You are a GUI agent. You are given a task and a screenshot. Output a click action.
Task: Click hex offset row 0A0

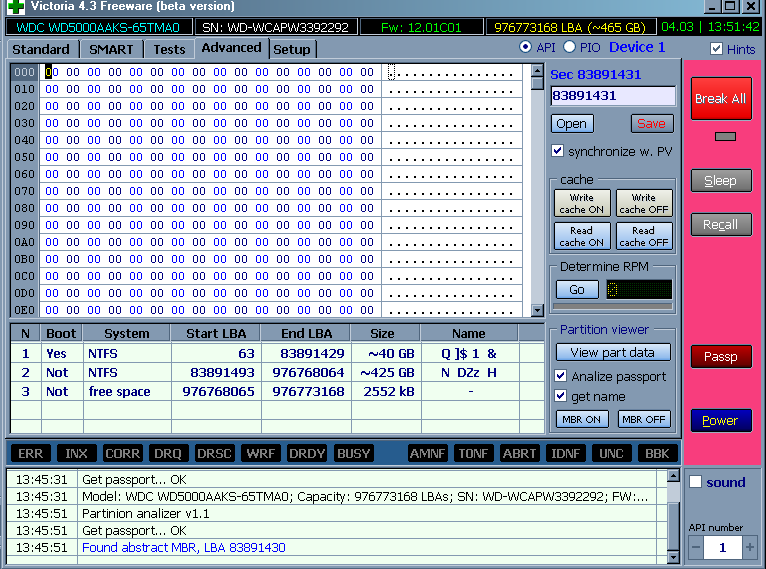pos(24,242)
